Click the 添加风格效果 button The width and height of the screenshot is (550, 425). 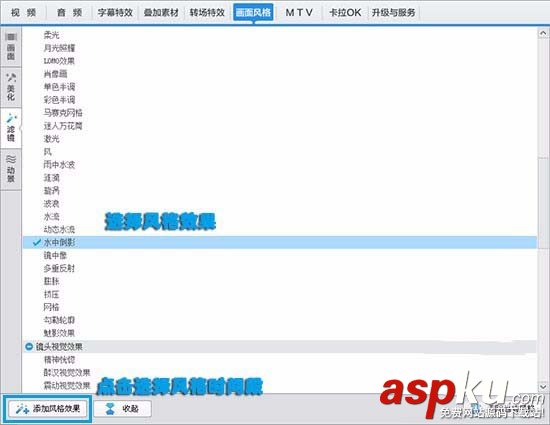pyautogui.click(x=48, y=409)
